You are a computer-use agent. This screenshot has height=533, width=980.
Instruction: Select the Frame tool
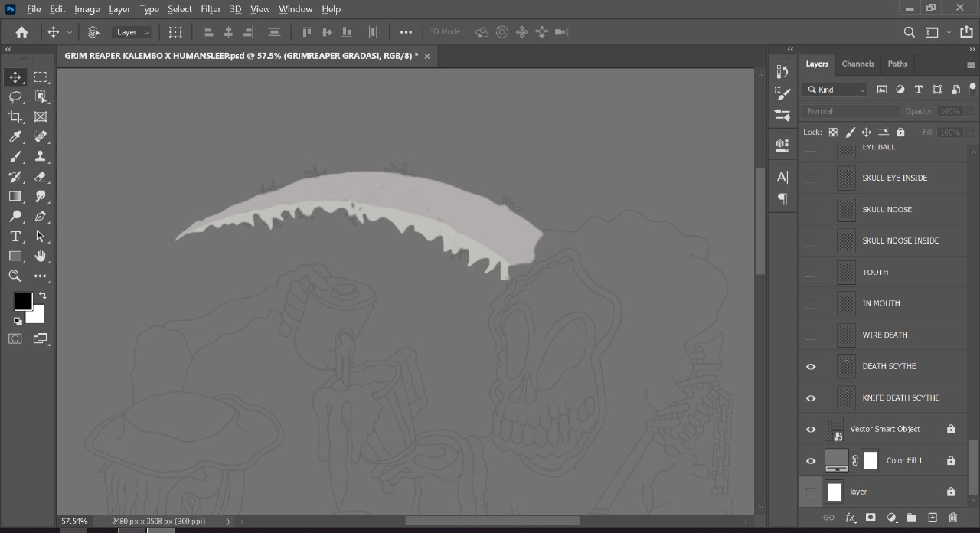(x=41, y=116)
